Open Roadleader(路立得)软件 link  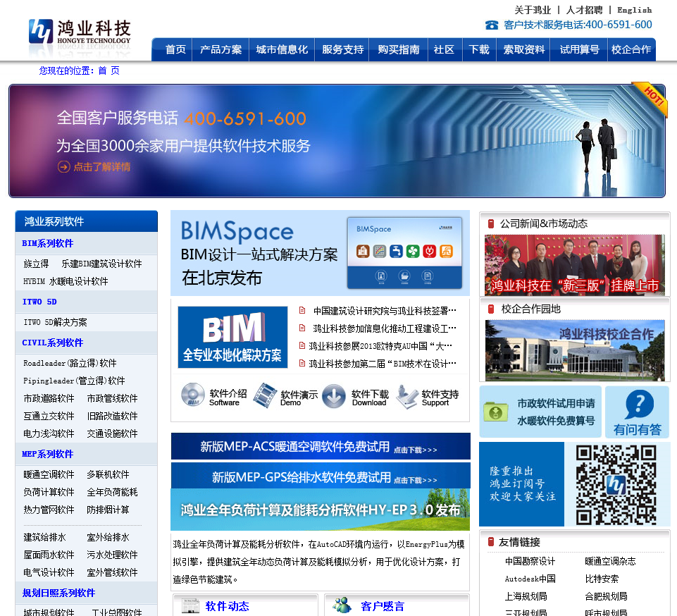click(x=70, y=363)
